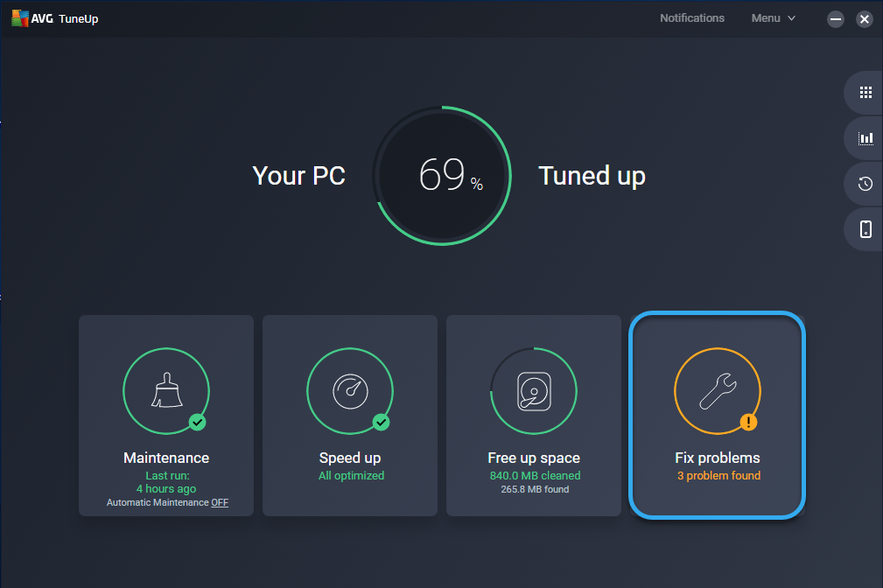883x588 pixels.
Task: Click the 69% tuned up progress circle
Action: click(x=442, y=176)
